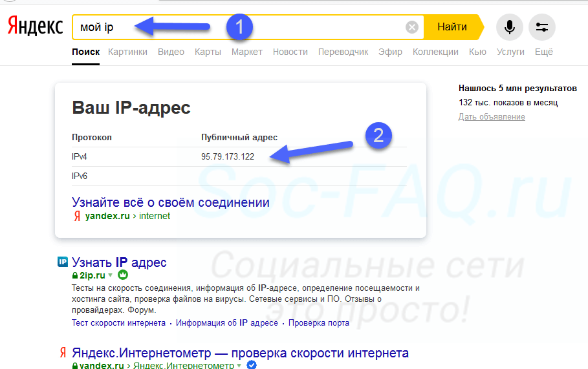The width and height of the screenshot is (588, 369).
Task: Click the Нашлось 5 млн результатов text
Action: click(x=517, y=89)
